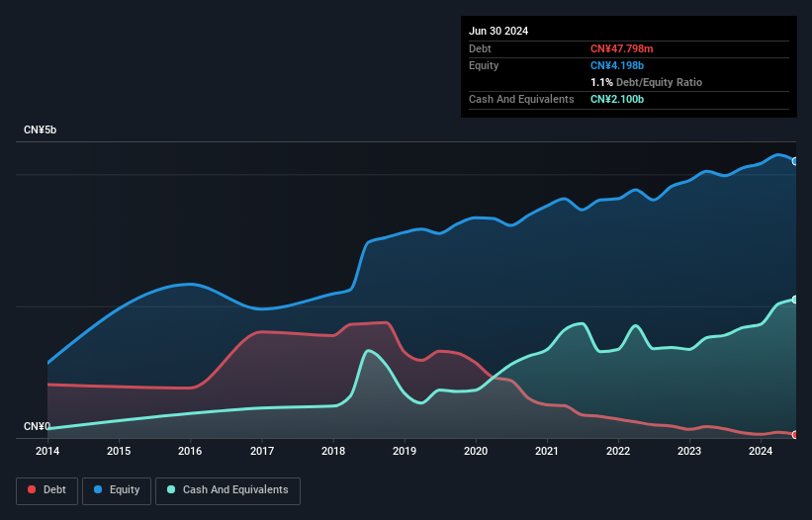The height and width of the screenshot is (520, 812).
Task: Click the 2023 x-axis label
Action: pos(689,451)
